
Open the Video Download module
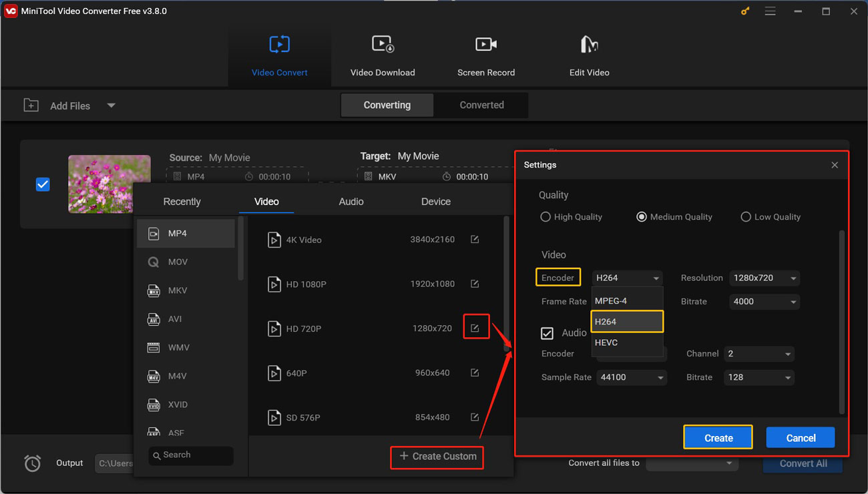tap(383, 56)
